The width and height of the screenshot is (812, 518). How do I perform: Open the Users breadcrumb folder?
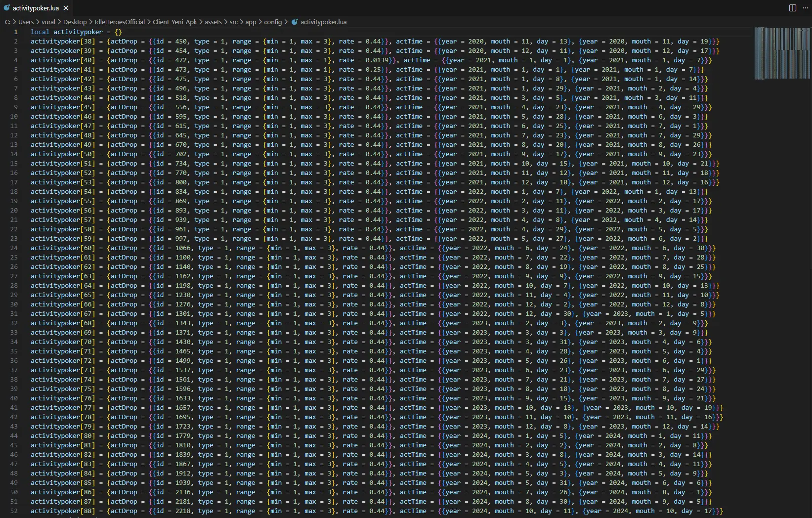[26, 22]
